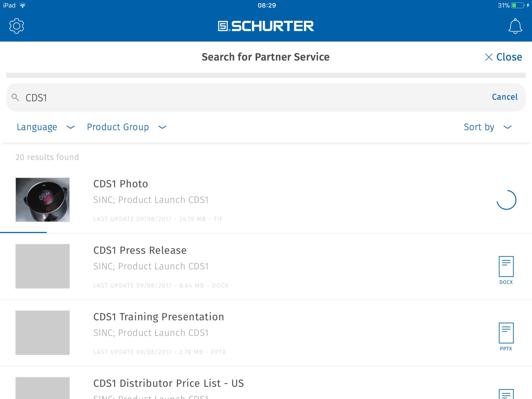
Task: Tap the search magnifier icon
Action: point(15,98)
